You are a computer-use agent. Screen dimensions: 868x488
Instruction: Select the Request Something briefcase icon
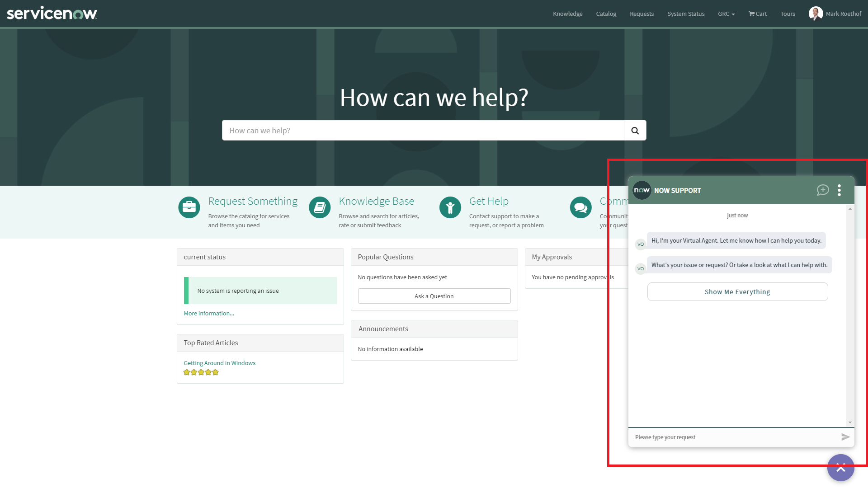pyautogui.click(x=189, y=207)
